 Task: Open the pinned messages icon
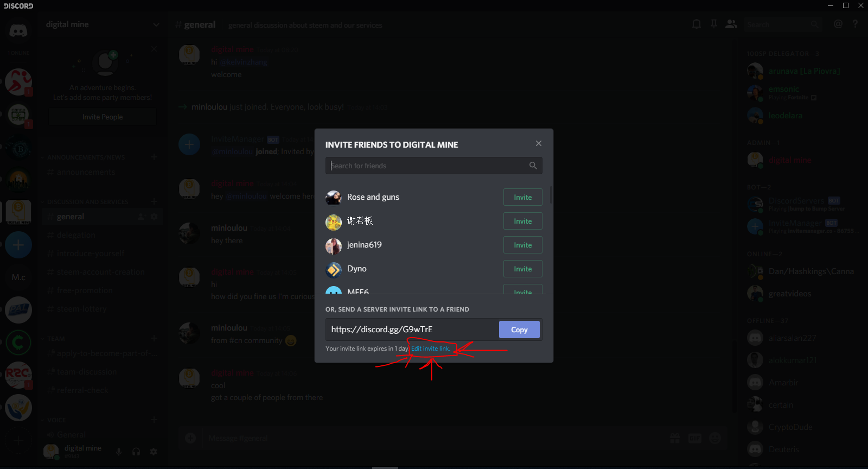click(x=714, y=24)
